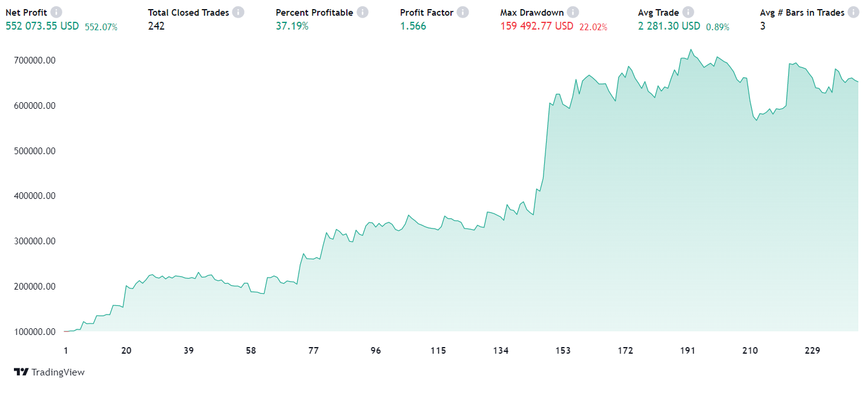Screen dimensions: 868x393
Task: Click the 242 total closed trades value
Action: point(156,26)
